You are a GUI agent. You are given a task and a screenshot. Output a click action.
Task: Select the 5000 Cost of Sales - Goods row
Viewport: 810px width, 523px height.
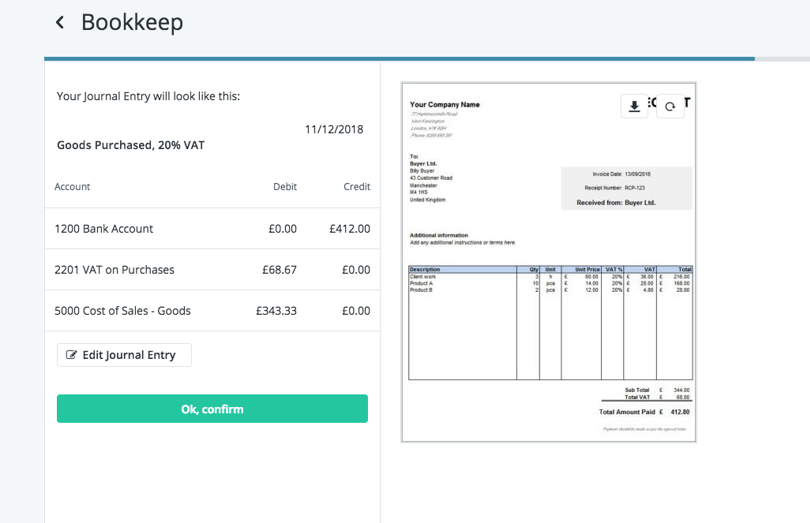[212, 311]
